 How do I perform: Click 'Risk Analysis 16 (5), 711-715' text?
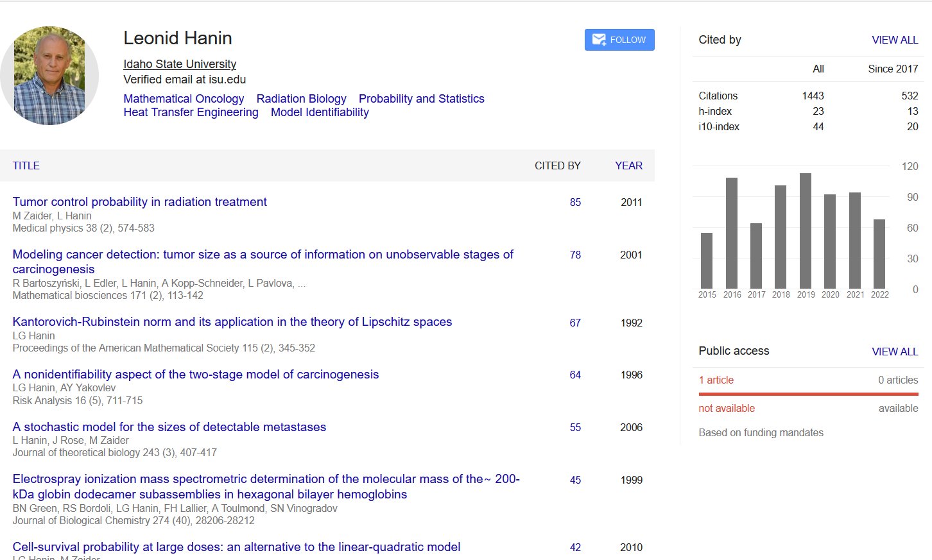[78, 400]
